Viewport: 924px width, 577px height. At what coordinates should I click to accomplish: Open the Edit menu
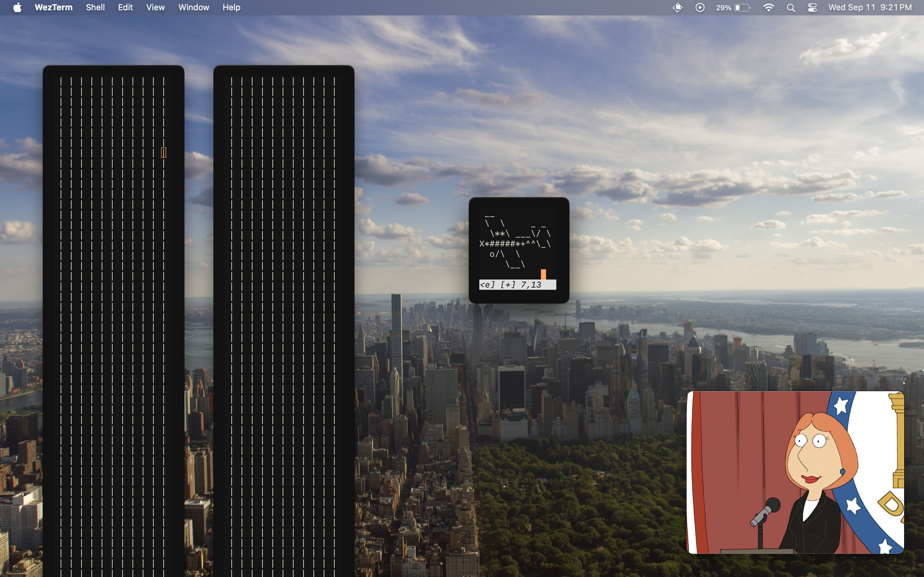(x=125, y=7)
